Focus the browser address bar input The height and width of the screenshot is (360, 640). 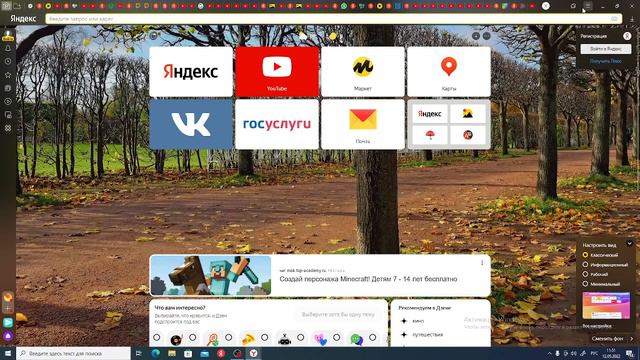(333, 19)
